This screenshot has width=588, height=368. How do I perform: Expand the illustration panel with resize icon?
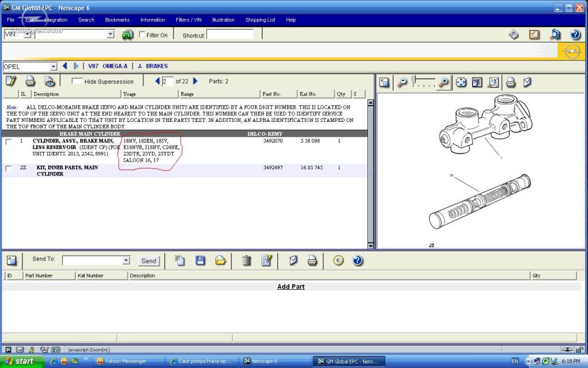[384, 82]
